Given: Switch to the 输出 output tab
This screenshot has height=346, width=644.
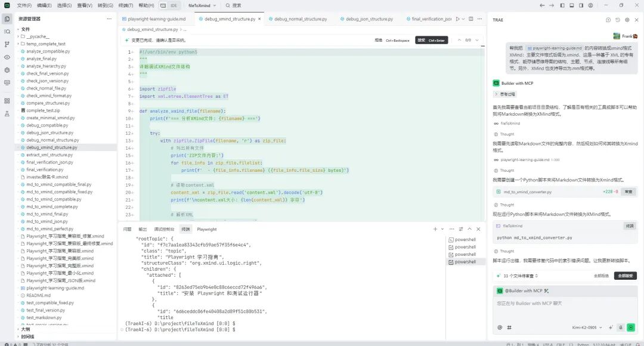Looking at the screenshot, I should [x=143, y=229].
